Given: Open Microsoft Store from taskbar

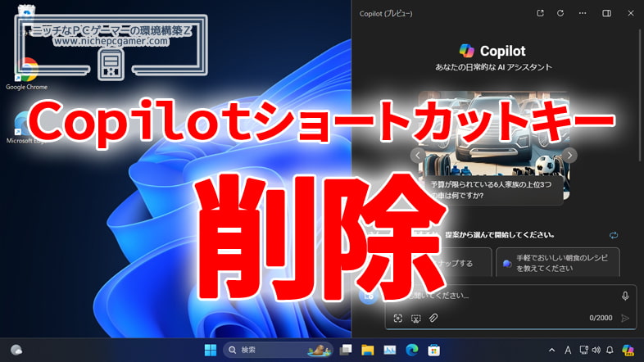Looking at the screenshot, I should 433,350.
